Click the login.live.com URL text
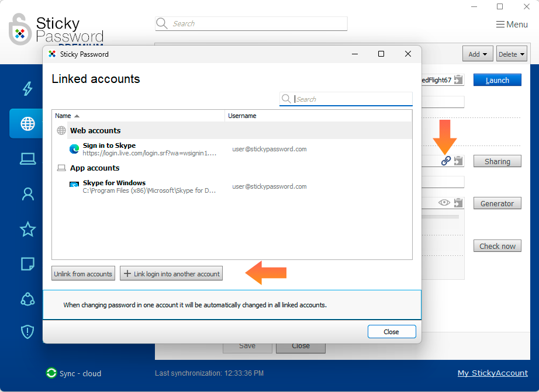The width and height of the screenshot is (539, 392). (x=150, y=153)
